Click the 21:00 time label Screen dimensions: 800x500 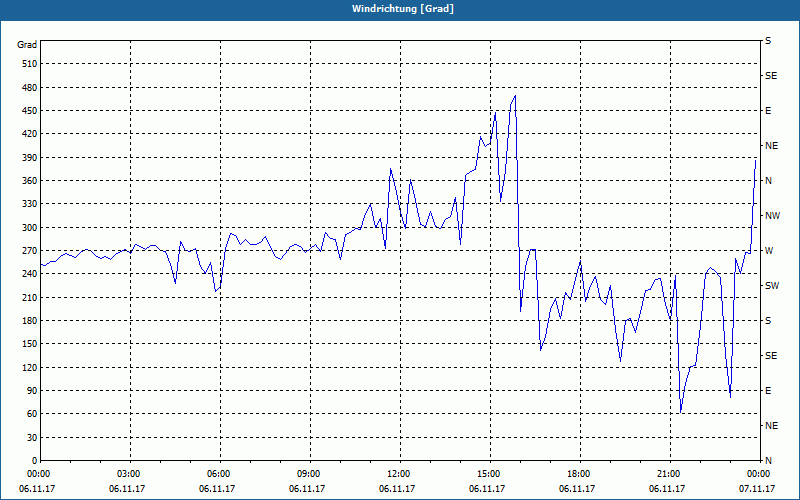tap(668, 474)
